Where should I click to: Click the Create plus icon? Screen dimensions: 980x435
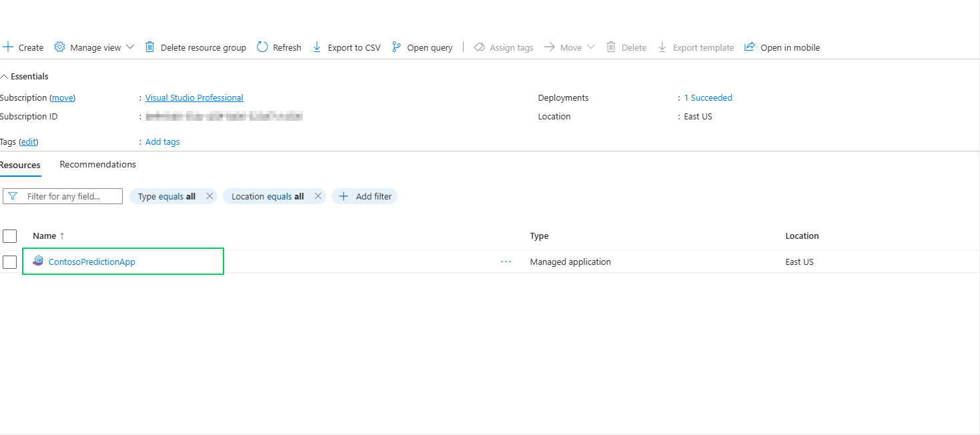pyautogui.click(x=8, y=47)
